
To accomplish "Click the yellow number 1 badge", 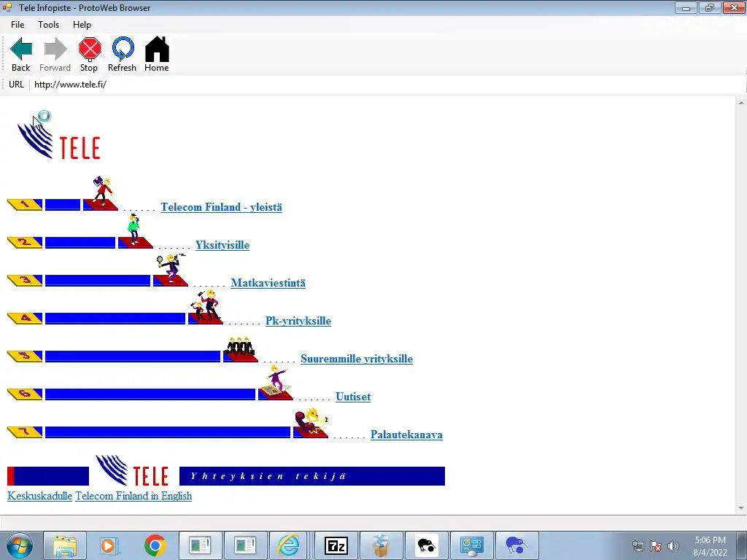I will click(25, 205).
